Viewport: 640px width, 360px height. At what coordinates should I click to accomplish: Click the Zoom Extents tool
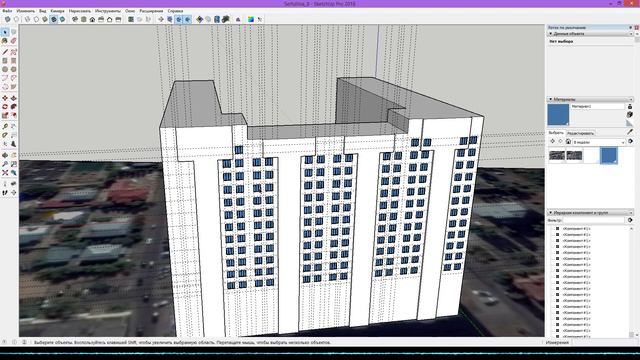point(5,173)
